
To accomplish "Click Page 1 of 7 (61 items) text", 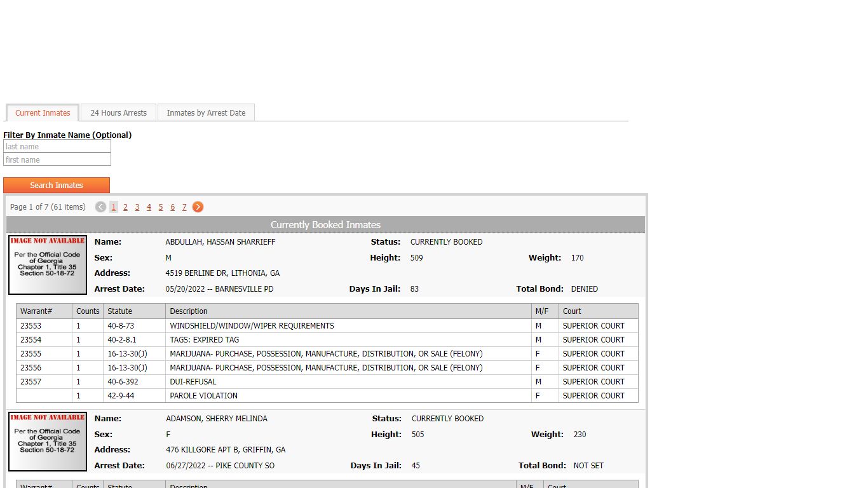I will pyautogui.click(x=48, y=207).
